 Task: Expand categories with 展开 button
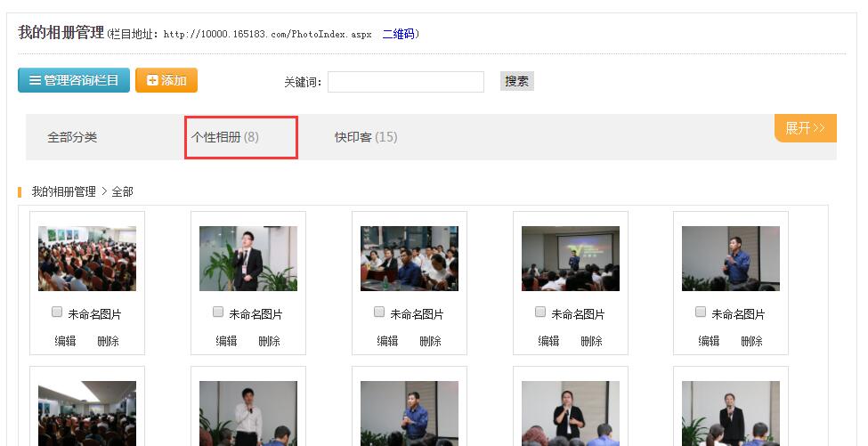click(805, 128)
